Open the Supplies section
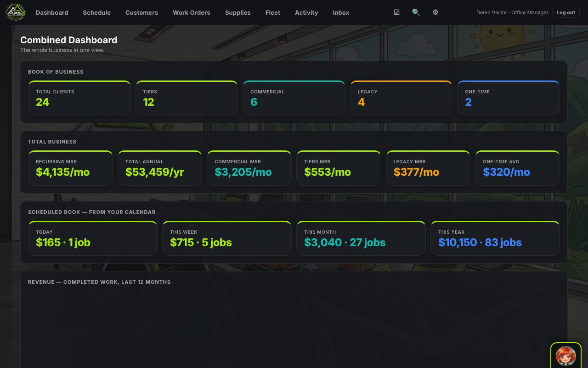Image resolution: width=588 pixels, height=368 pixels. 237,12
